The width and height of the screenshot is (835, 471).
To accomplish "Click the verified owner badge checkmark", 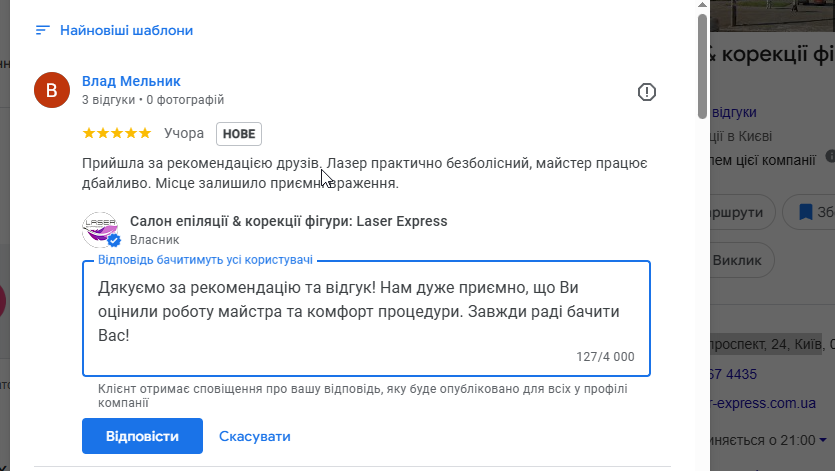I will click(x=114, y=241).
